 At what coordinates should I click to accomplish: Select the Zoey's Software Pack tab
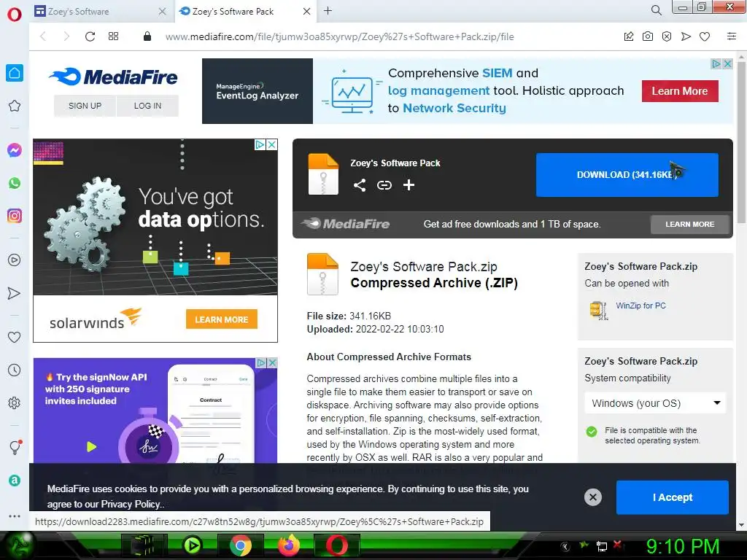237,11
